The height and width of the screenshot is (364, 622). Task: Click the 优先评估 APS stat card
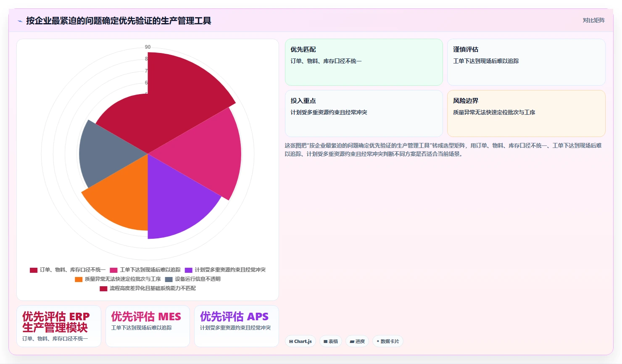[237, 326]
